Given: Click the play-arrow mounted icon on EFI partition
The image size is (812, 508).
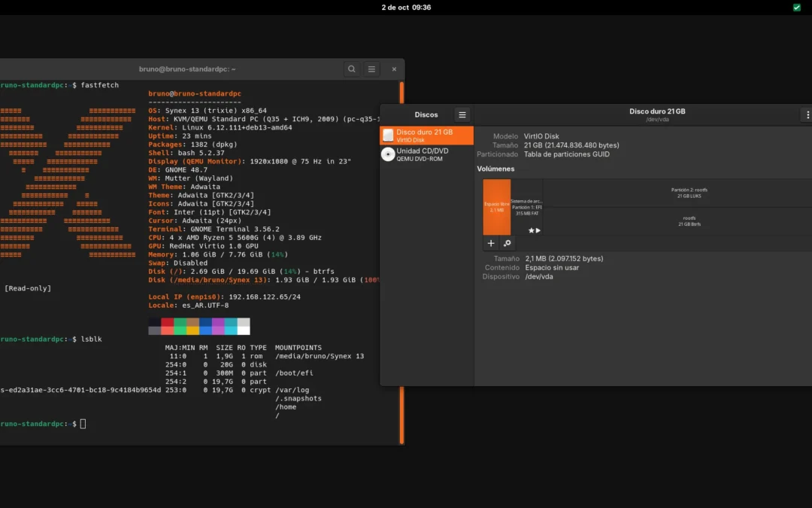Looking at the screenshot, I should 538,230.
